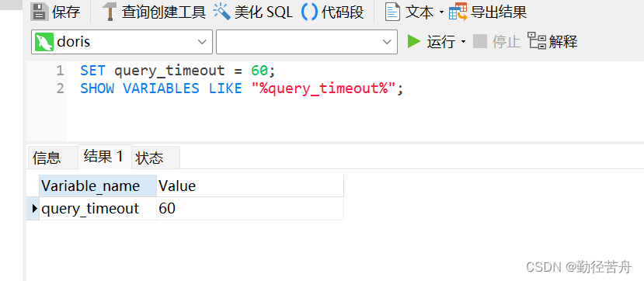This screenshot has height=281, width=644.
Task: Click the 代码段 button label
Action: pyautogui.click(x=343, y=12)
